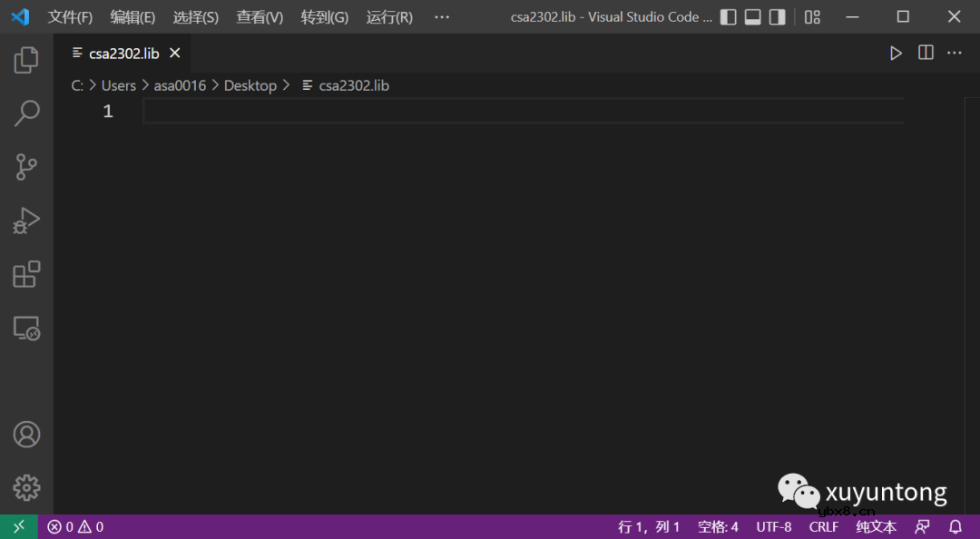
Task: Toggle the secondary sidebar visibility control
Action: pyautogui.click(x=778, y=16)
